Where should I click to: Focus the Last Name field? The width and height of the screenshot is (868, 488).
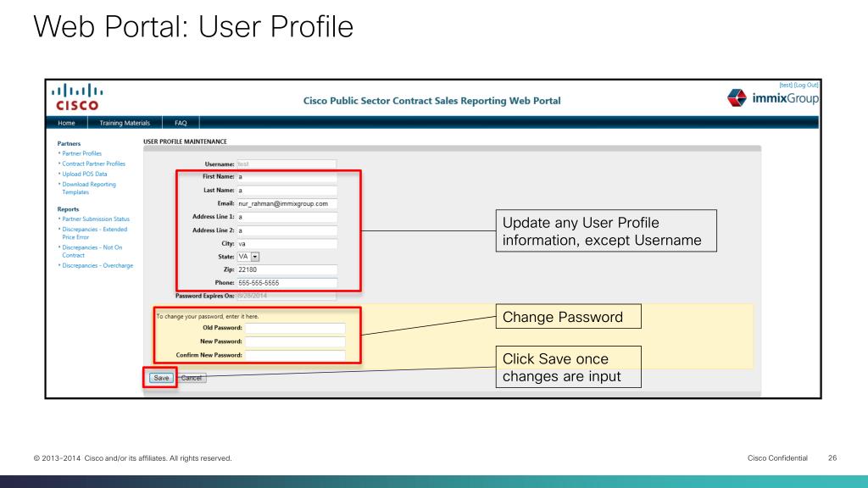click(287, 191)
